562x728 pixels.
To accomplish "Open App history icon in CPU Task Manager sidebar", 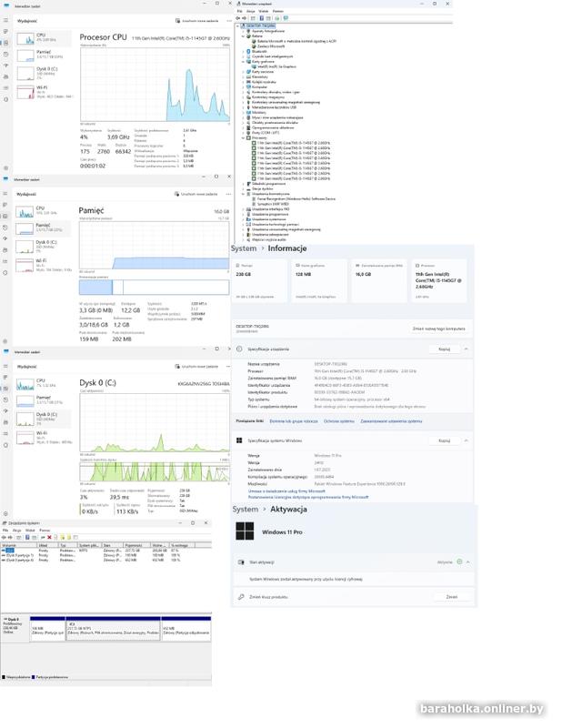I will (5, 55).
